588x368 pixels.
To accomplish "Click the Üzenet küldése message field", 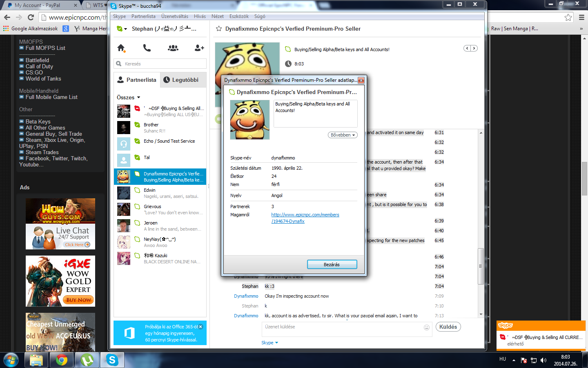I will click(x=347, y=329).
